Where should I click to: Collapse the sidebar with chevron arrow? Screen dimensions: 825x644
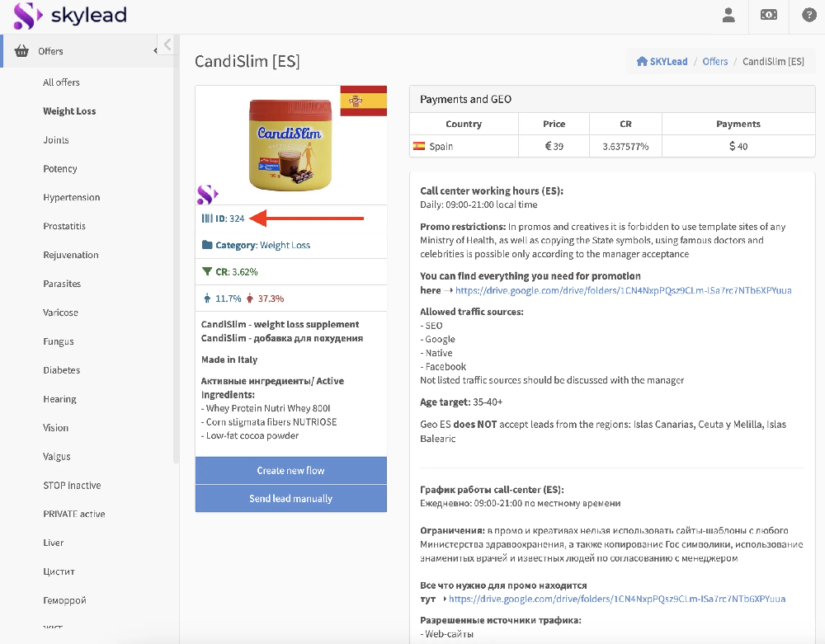pos(167,45)
